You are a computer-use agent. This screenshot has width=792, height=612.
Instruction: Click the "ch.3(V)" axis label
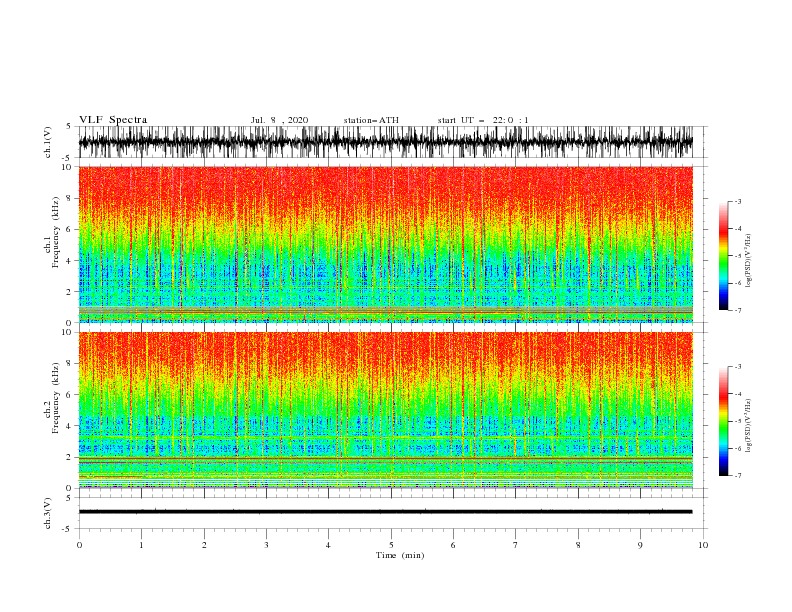[x=48, y=513]
